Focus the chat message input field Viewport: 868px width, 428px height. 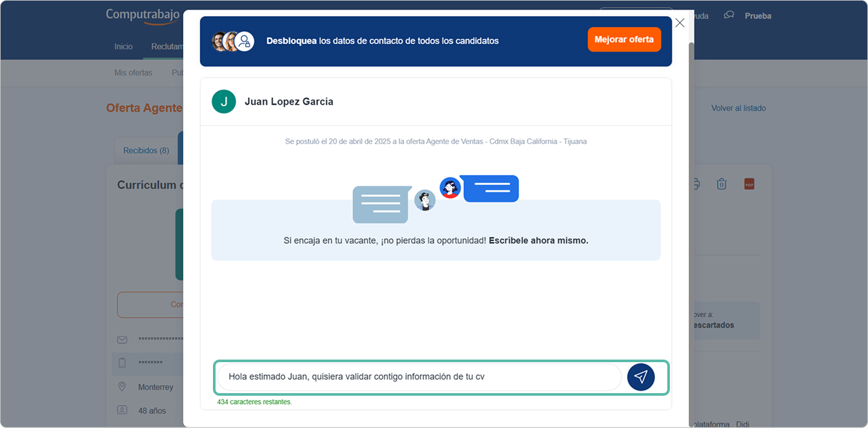(x=419, y=377)
